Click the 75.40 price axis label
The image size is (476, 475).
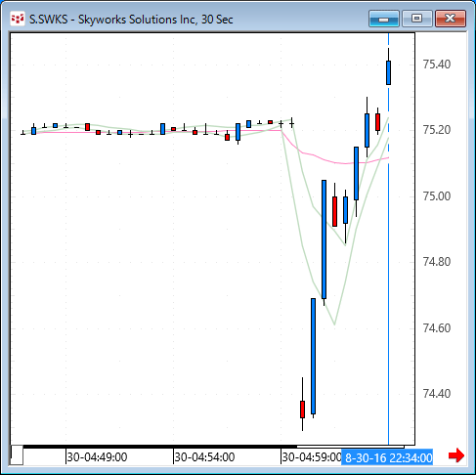pyautogui.click(x=437, y=65)
